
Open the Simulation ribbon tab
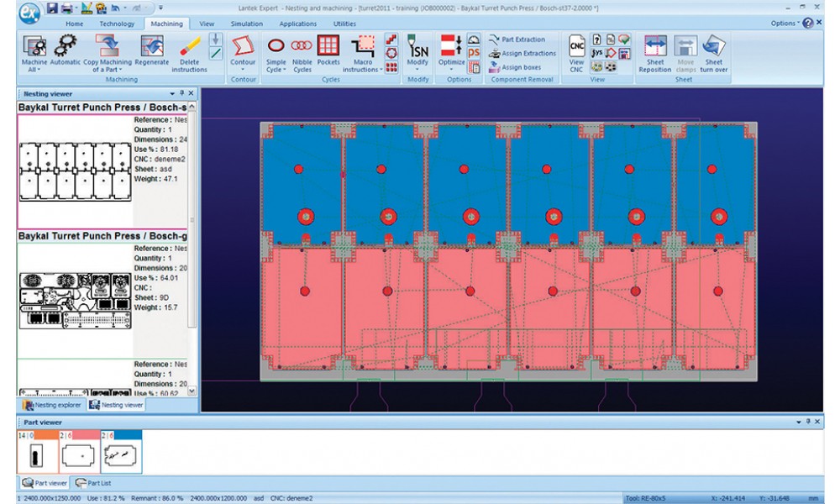[x=246, y=24]
